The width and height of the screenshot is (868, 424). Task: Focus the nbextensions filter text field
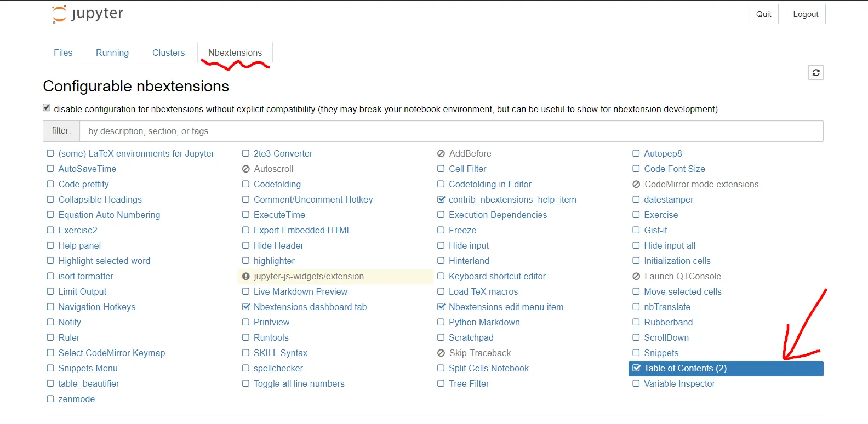(450, 131)
